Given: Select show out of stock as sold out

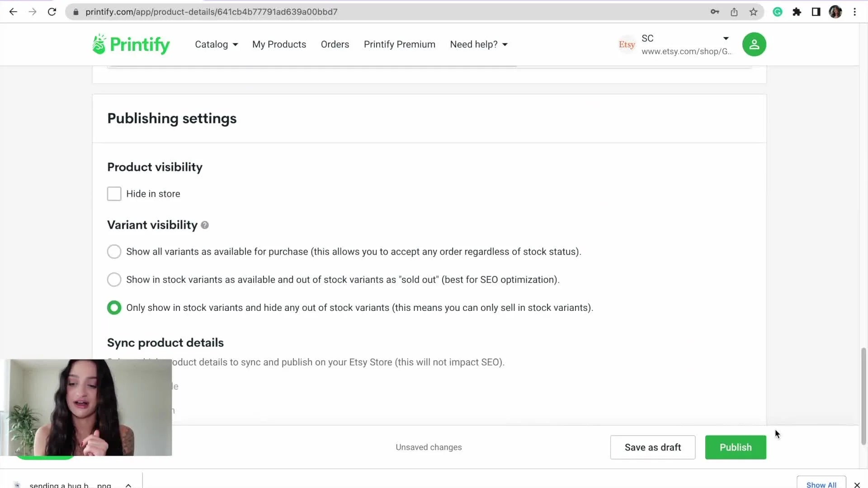Looking at the screenshot, I should tap(114, 279).
